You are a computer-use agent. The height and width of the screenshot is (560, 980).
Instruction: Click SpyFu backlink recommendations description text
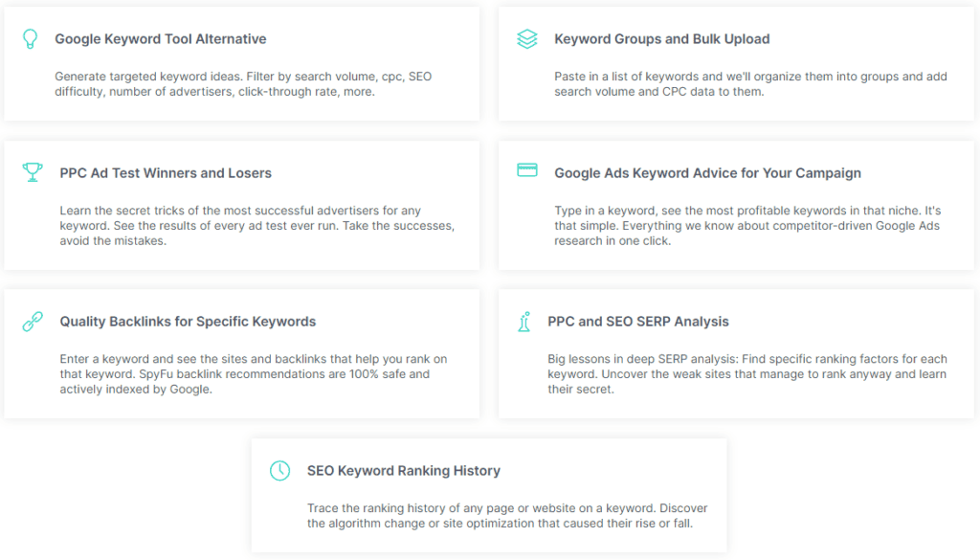point(253,373)
